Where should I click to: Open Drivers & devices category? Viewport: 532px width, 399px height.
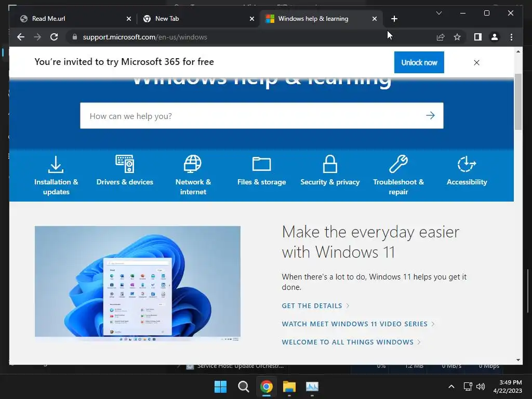pos(125,170)
